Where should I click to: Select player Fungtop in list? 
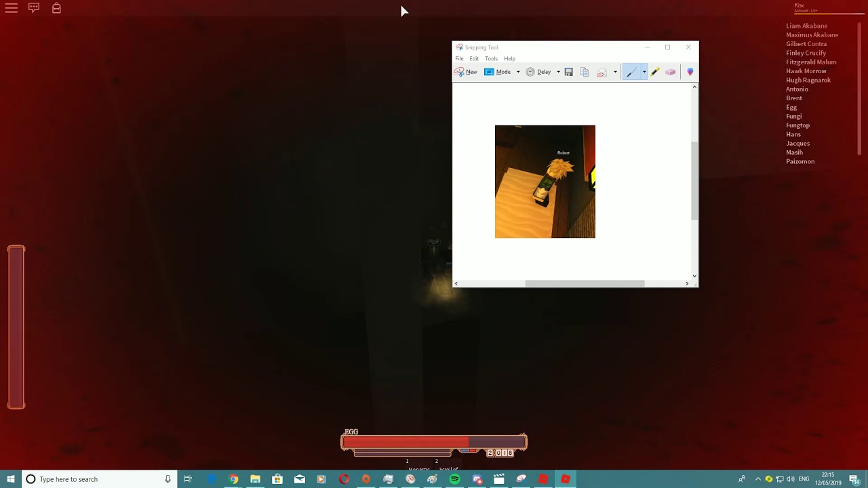point(797,125)
